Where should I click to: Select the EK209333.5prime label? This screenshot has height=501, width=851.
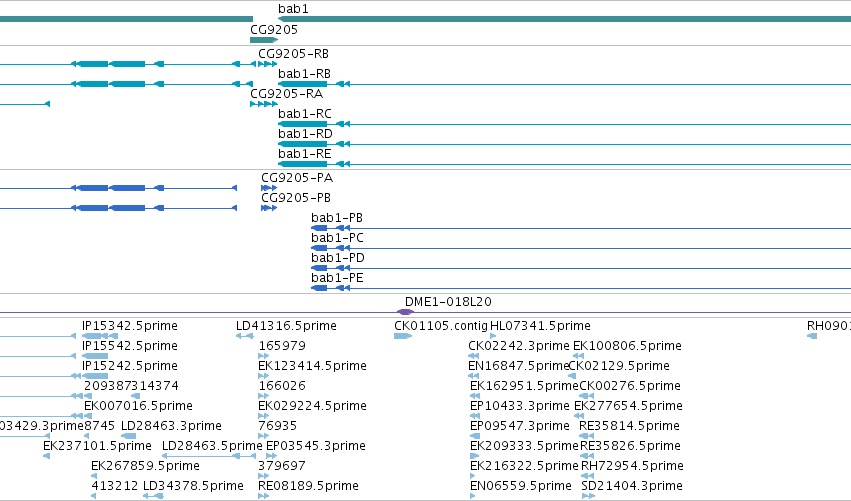[524, 447]
